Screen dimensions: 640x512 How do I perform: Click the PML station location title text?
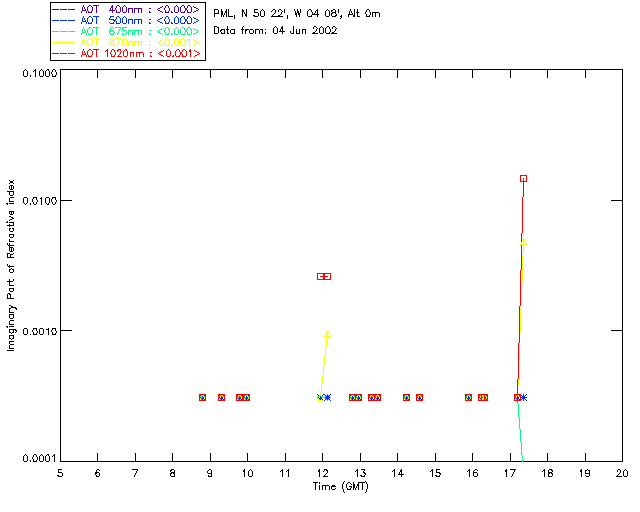point(297,14)
